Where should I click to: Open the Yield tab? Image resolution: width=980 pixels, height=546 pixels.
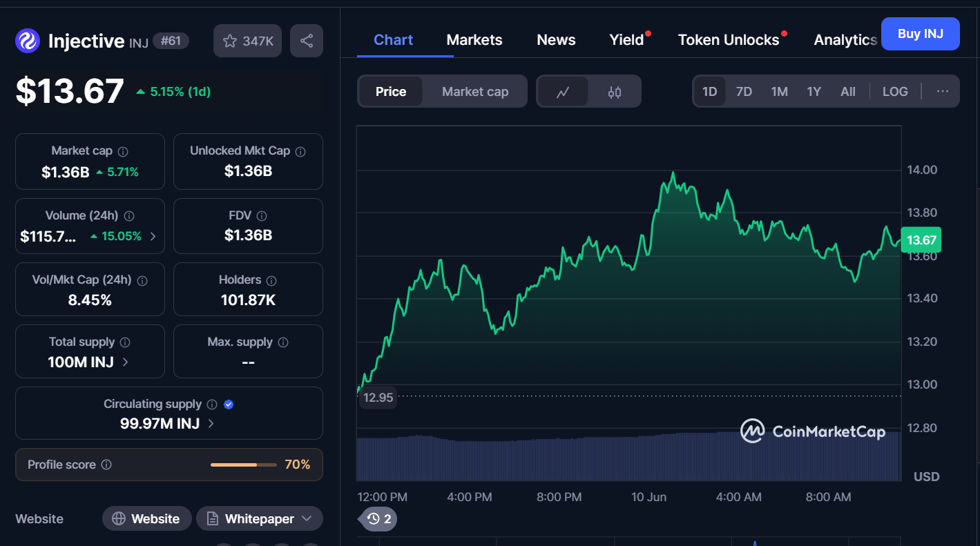[x=626, y=40]
